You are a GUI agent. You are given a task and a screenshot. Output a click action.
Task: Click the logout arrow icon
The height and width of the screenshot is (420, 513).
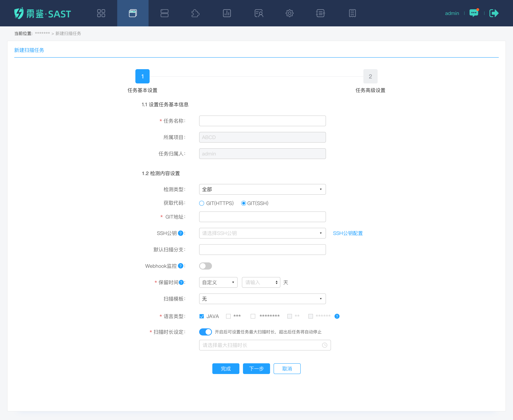494,13
